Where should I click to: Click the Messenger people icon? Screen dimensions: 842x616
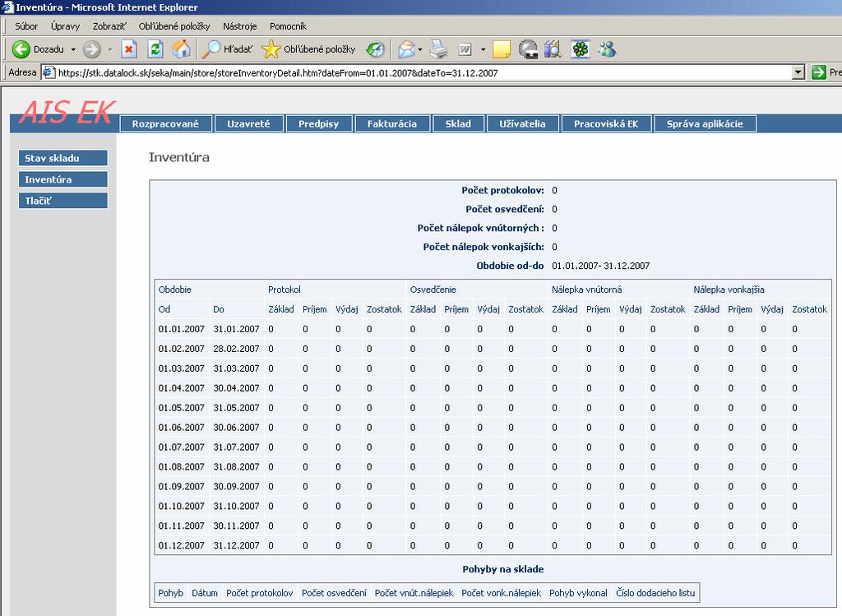point(608,49)
